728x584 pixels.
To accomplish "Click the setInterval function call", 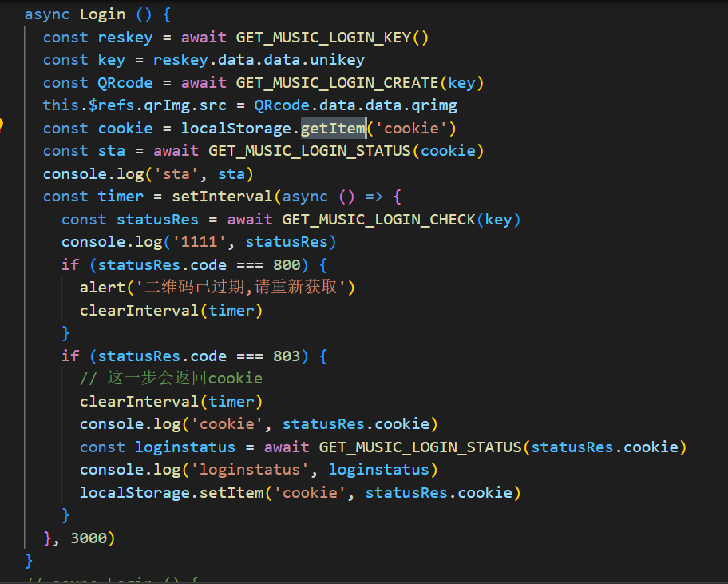I will tap(223, 197).
